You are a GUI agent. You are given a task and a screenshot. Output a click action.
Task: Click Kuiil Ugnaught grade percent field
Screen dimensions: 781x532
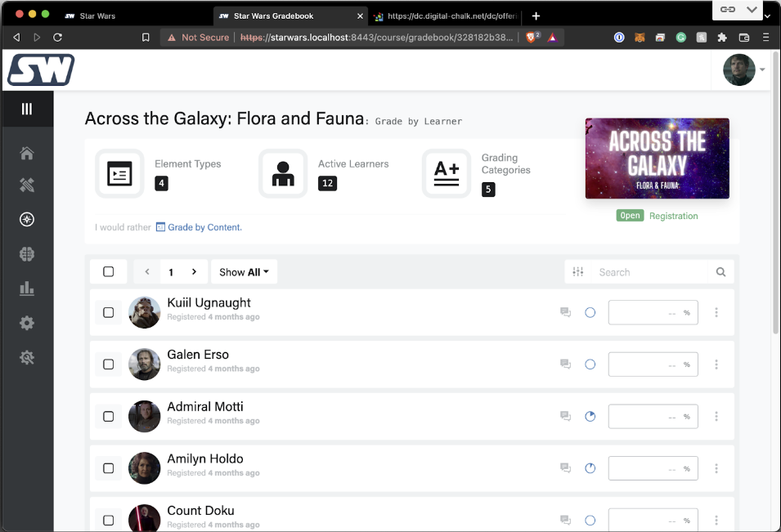pyautogui.click(x=653, y=312)
